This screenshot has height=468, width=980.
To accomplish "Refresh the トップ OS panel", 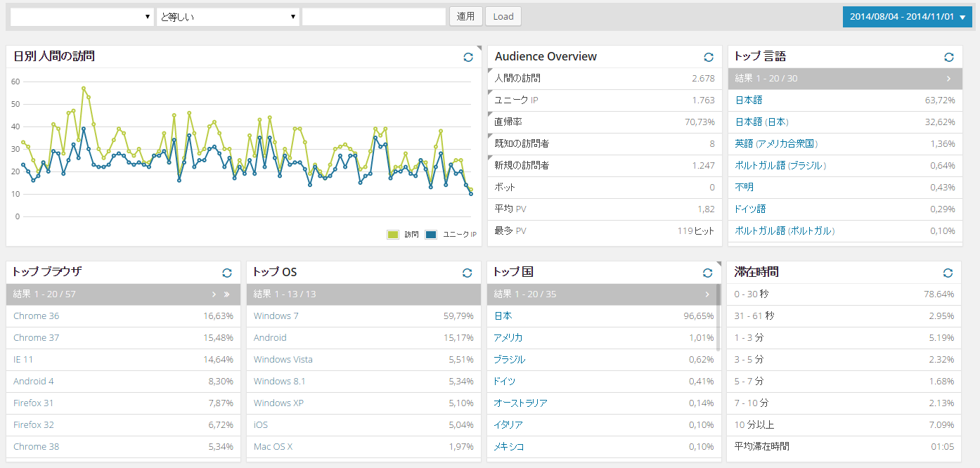I will point(468,273).
